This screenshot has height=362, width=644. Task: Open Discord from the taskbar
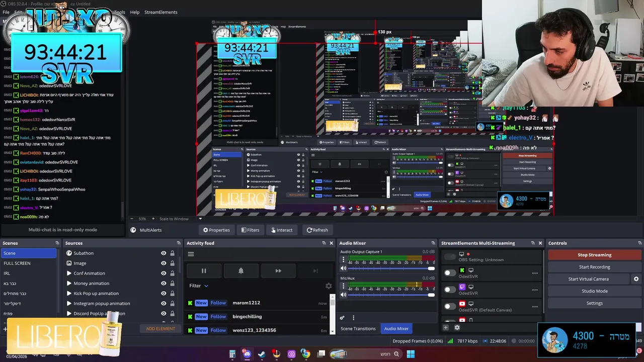[x=247, y=354]
